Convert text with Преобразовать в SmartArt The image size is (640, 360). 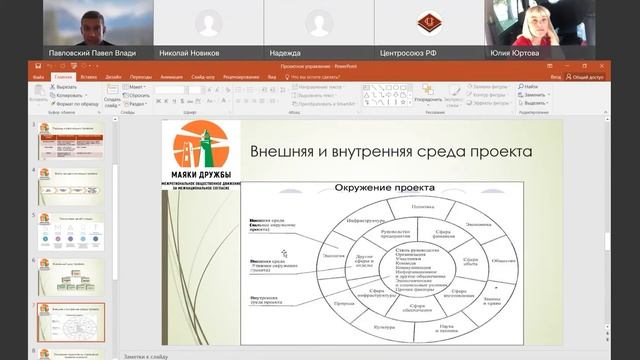(x=324, y=104)
